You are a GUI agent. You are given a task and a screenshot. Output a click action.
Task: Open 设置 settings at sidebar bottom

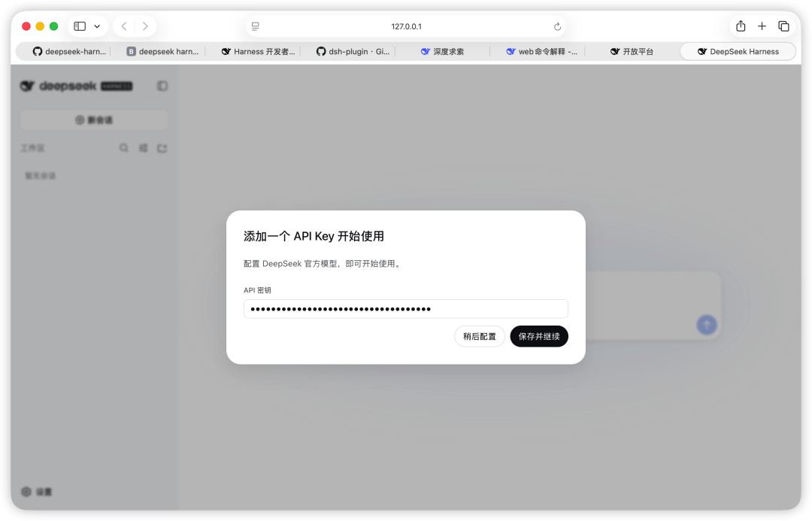[37, 492]
